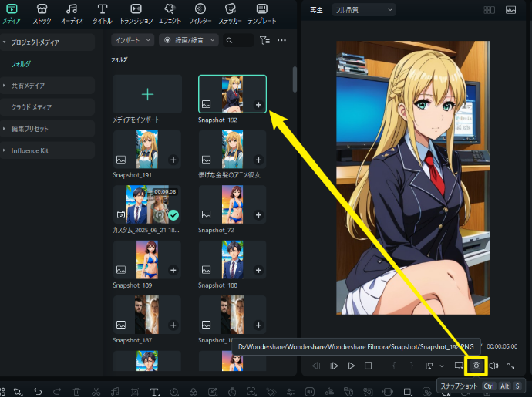Open the テンプレート tab

pos(261,14)
